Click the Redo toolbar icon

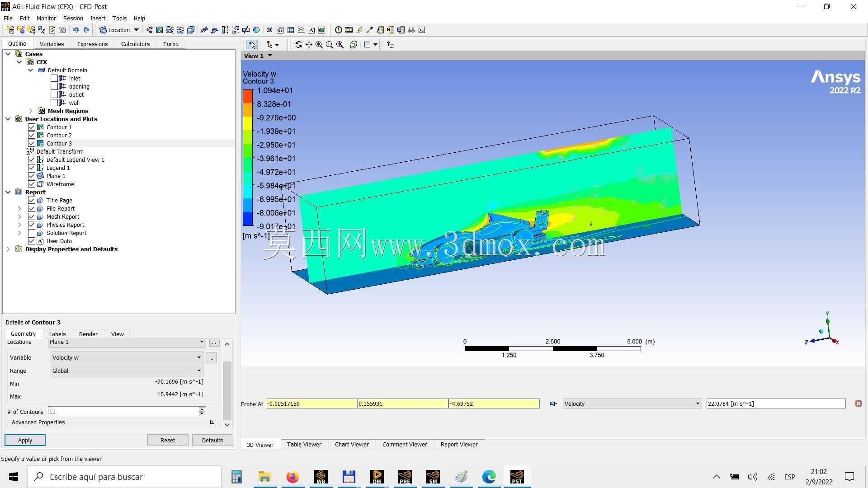pyautogui.click(x=86, y=30)
